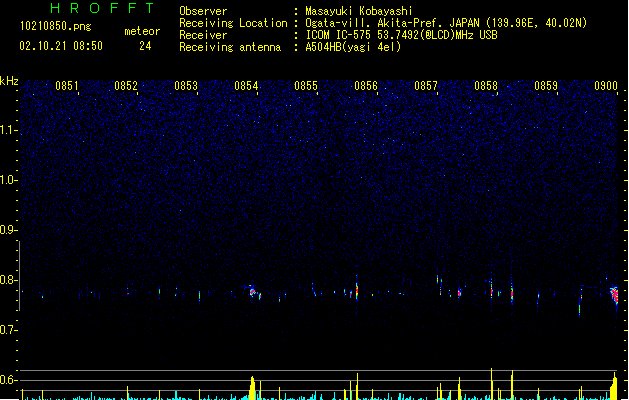Click the 0856 time marker
Screen dimensions: 629x400
(366, 86)
